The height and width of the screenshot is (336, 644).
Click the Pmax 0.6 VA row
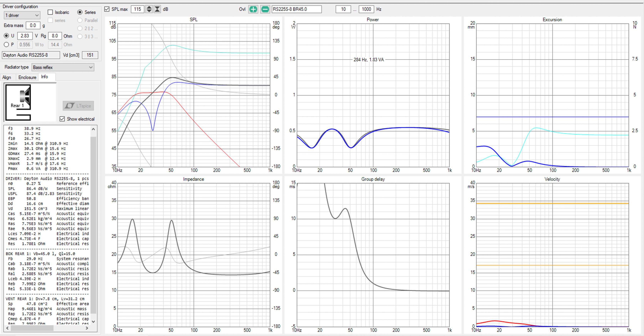[38, 168]
